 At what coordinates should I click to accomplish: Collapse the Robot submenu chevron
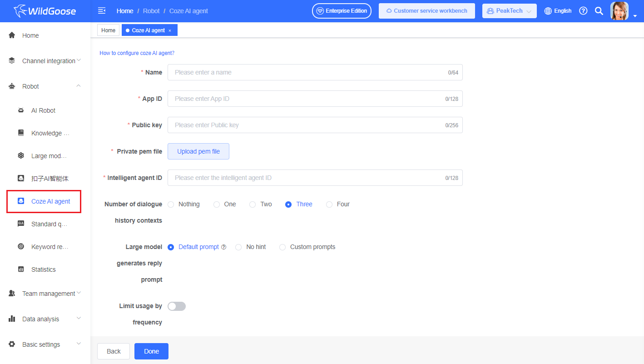79,86
